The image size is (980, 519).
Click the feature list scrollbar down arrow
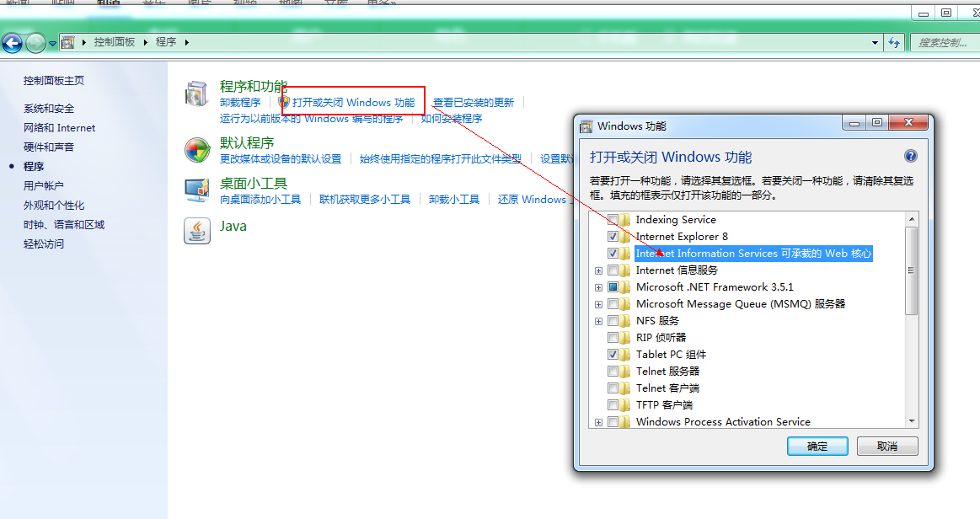click(912, 421)
